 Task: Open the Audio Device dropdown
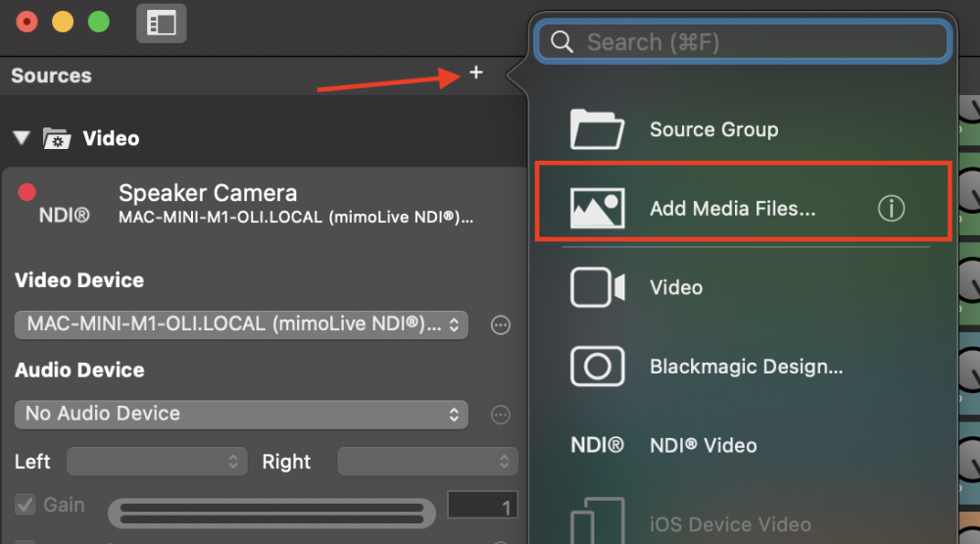(241, 414)
